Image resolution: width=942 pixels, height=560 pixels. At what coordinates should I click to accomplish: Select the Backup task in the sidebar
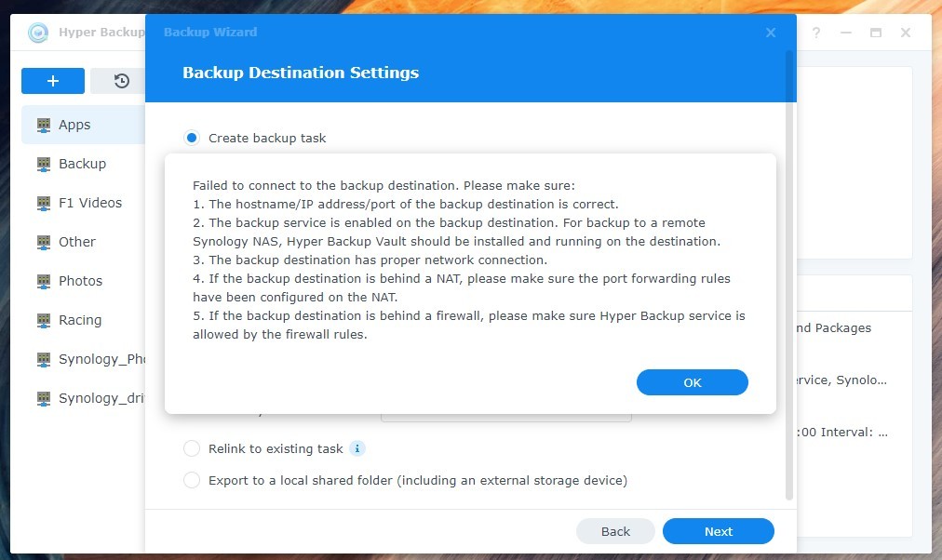pyautogui.click(x=82, y=164)
